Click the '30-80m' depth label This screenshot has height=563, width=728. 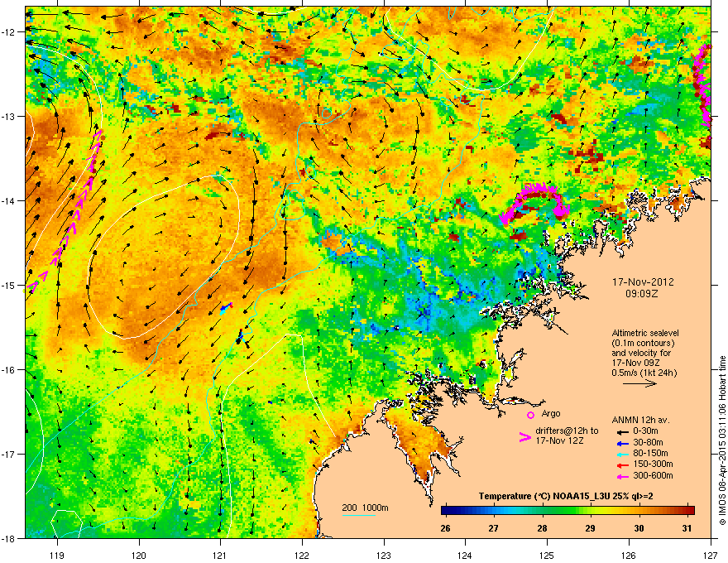[648, 442]
